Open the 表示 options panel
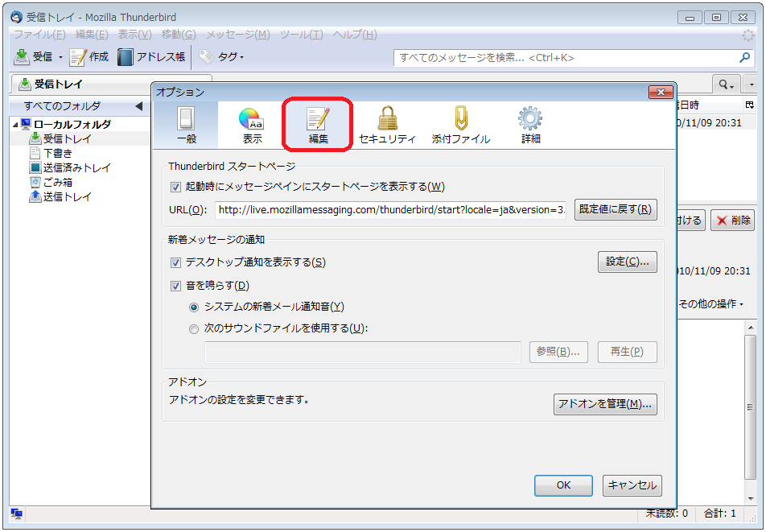Viewport: 766px width, 532px height. 252,125
